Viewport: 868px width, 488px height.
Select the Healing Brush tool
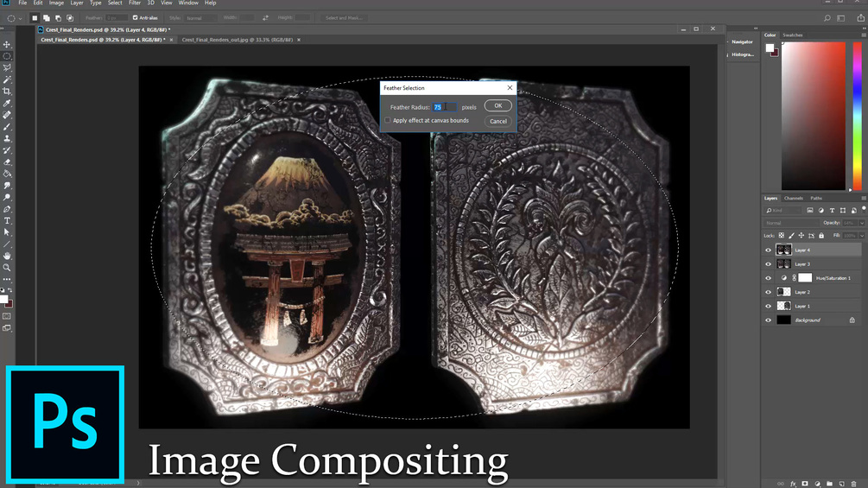click(7, 115)
